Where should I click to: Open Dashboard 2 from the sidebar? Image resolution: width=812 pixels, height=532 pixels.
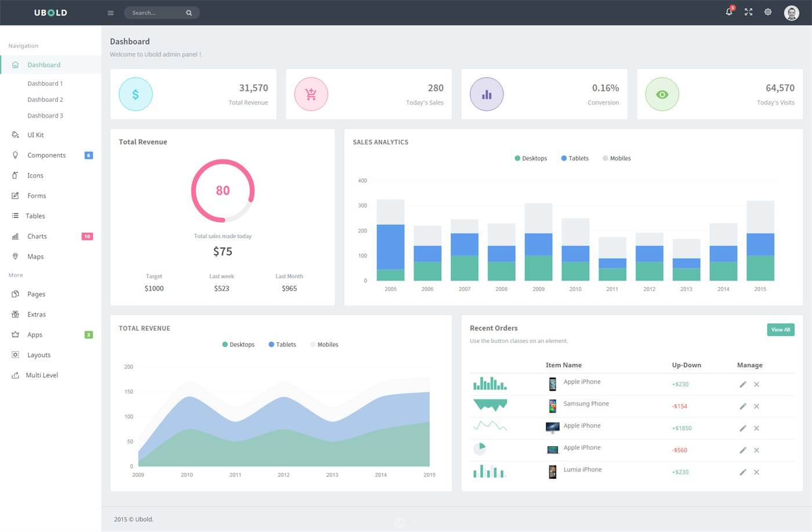point(45,100)
